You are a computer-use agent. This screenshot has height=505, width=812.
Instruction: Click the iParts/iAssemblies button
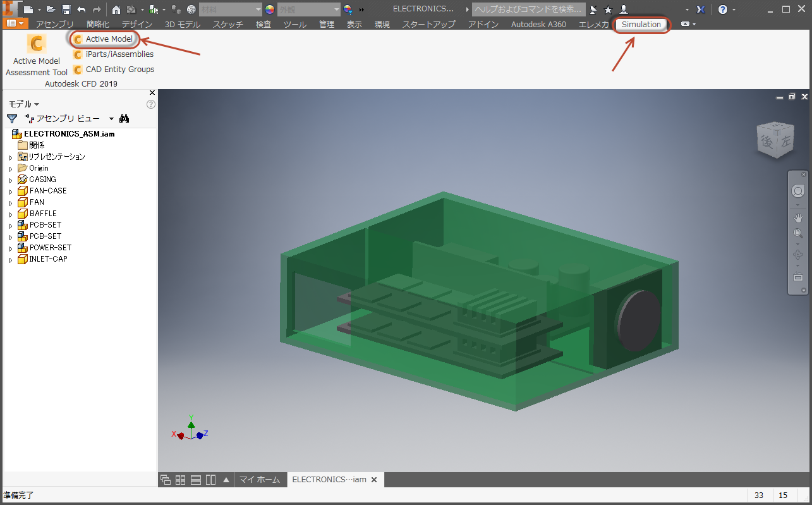[119, 54]
